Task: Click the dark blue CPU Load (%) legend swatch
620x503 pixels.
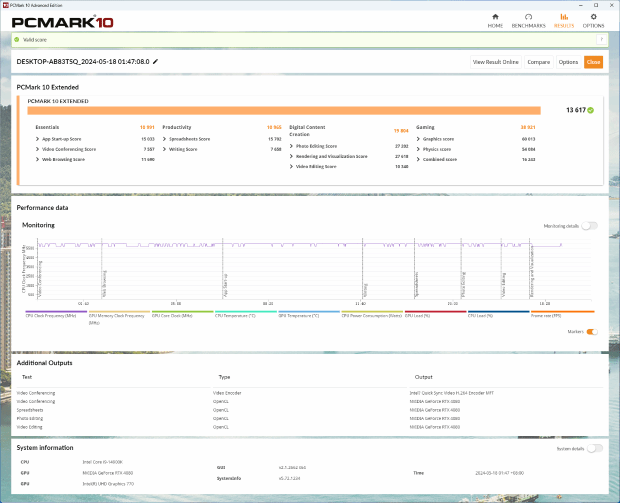Action: [499, 312]
